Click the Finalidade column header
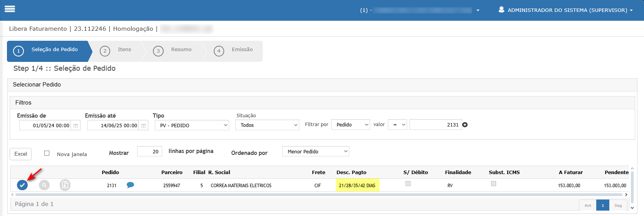This screenshot has height=216, width=644. coord(458,172)
